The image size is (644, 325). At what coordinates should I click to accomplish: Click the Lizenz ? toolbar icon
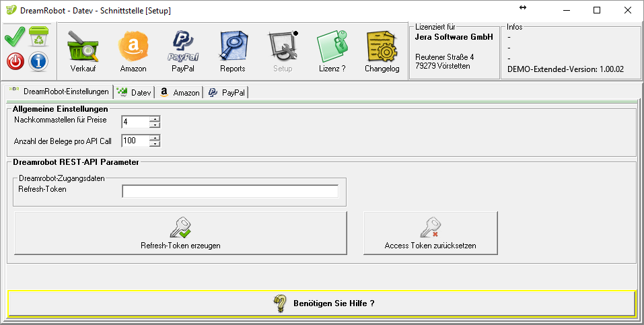332,52
